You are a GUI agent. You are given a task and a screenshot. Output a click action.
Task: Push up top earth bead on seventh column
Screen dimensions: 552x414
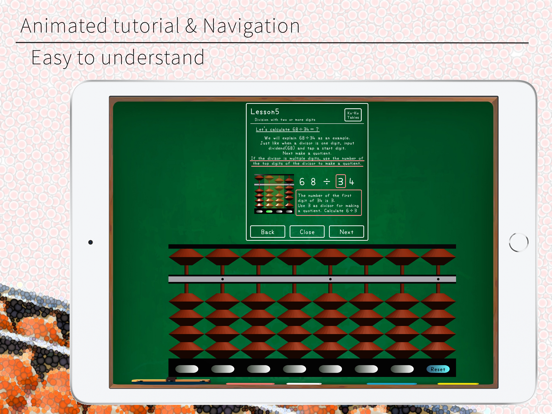pos(402,301)
